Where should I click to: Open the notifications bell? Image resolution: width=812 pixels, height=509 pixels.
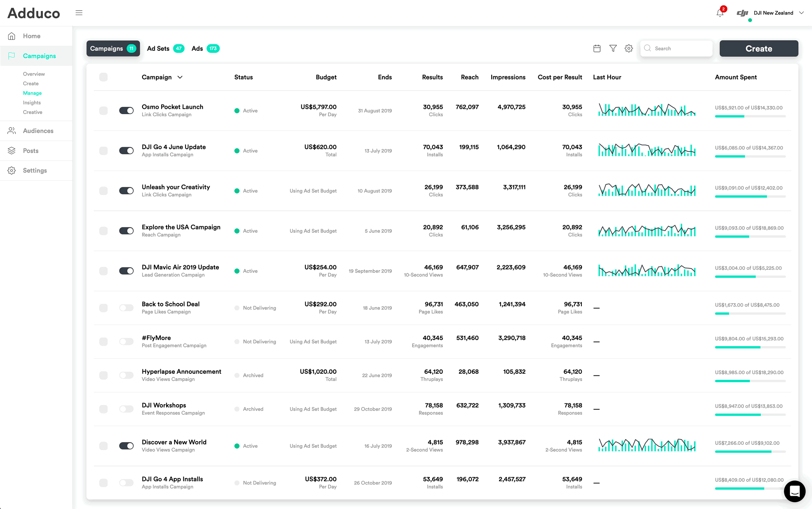click(720, 13)
